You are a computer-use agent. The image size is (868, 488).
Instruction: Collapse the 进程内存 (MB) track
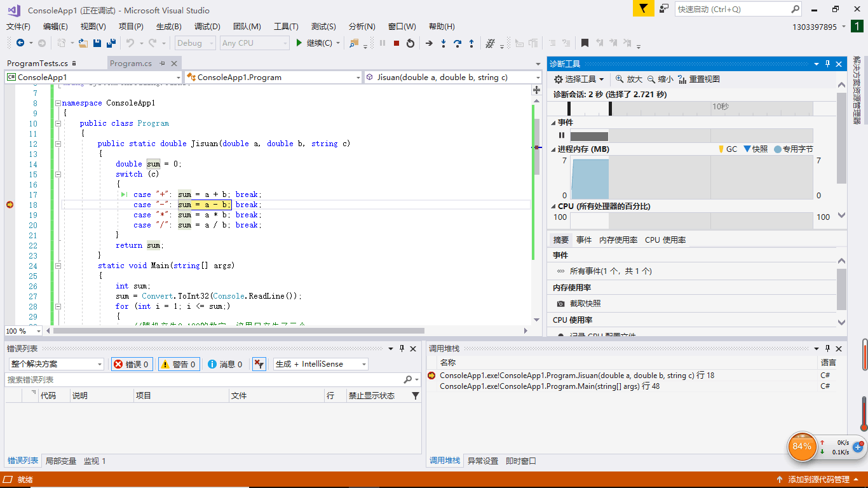point(553,149)
